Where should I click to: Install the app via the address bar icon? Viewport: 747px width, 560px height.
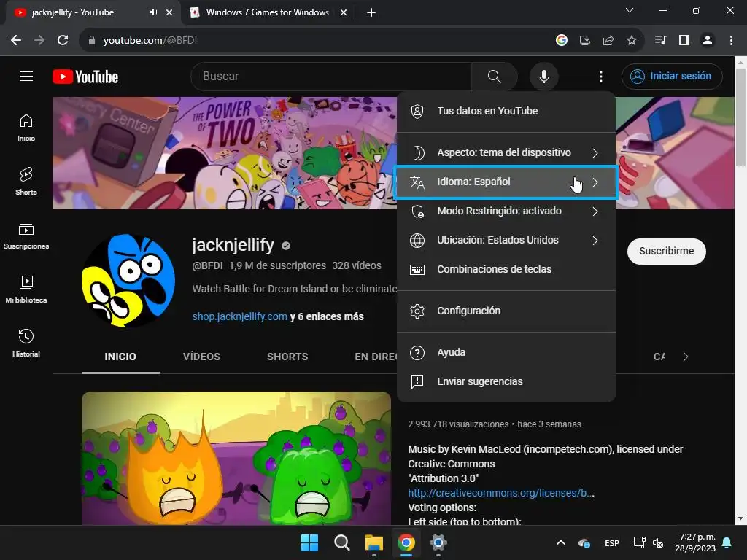584,41
